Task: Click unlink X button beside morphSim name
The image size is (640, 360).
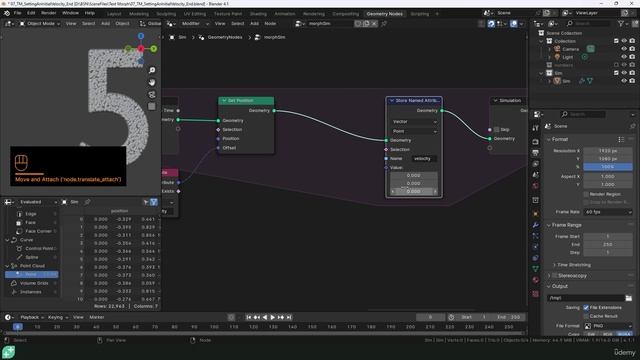Action: click(x=374, y=24)
